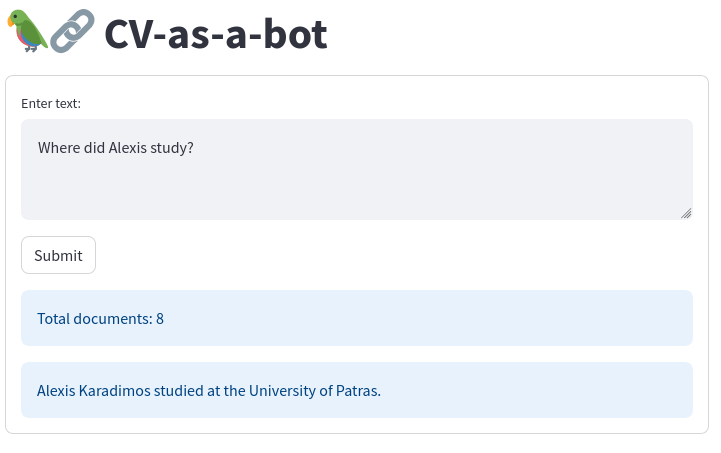Click the chain link emoji icon
The image size is (721, 453).
[72, 31]
